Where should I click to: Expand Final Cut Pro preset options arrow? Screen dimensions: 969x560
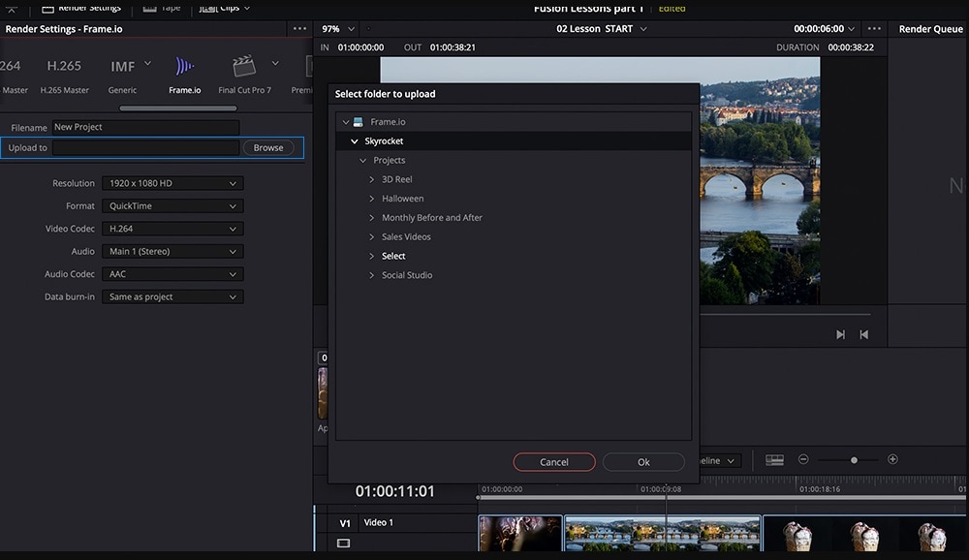point(275,63)
